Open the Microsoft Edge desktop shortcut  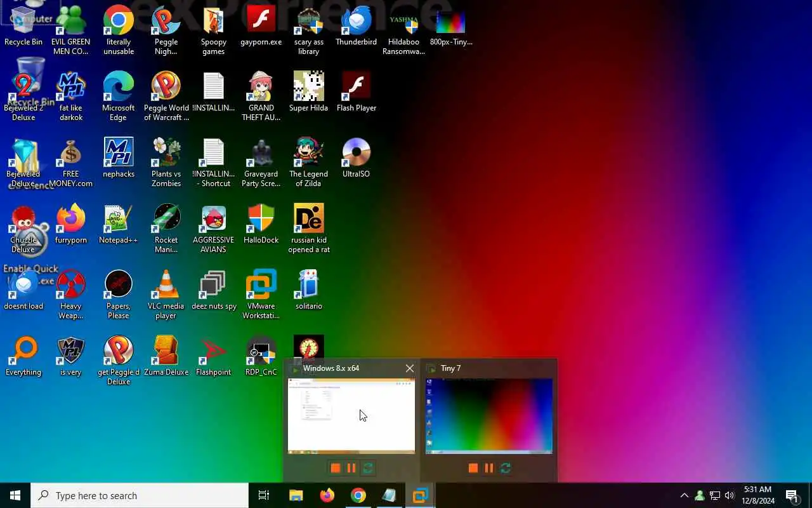119,97
